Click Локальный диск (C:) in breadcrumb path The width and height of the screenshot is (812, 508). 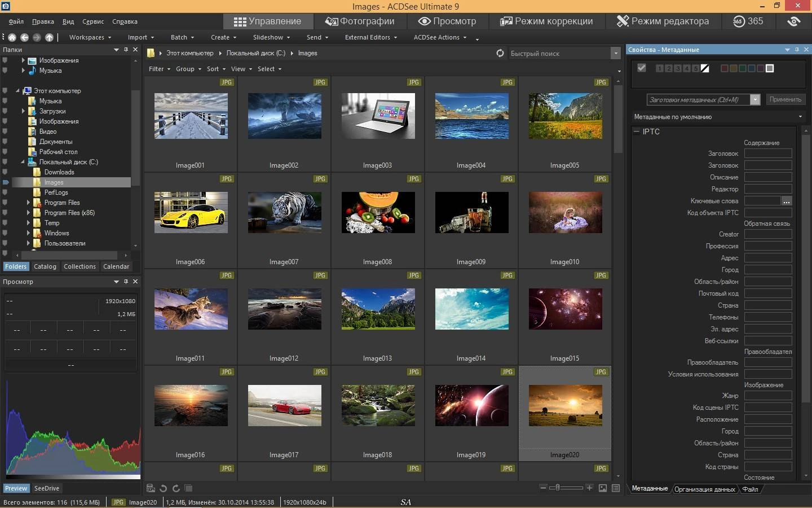[x=255, y=53]
